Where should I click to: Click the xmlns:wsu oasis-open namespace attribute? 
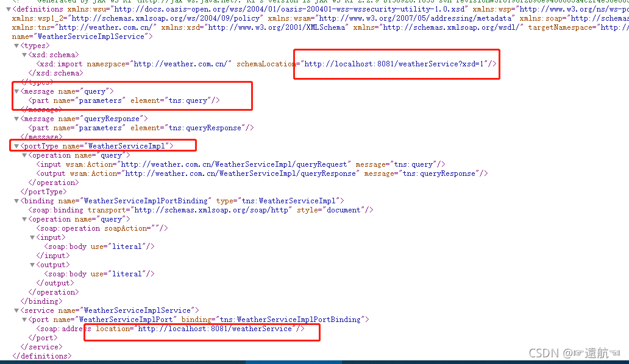(x=268, y=9)
